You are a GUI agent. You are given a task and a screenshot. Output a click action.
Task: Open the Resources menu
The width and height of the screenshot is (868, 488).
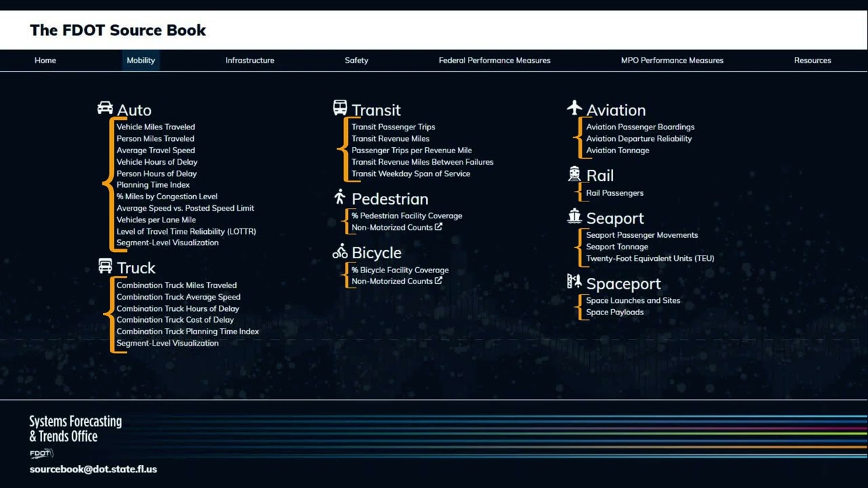tap(812, 60)
